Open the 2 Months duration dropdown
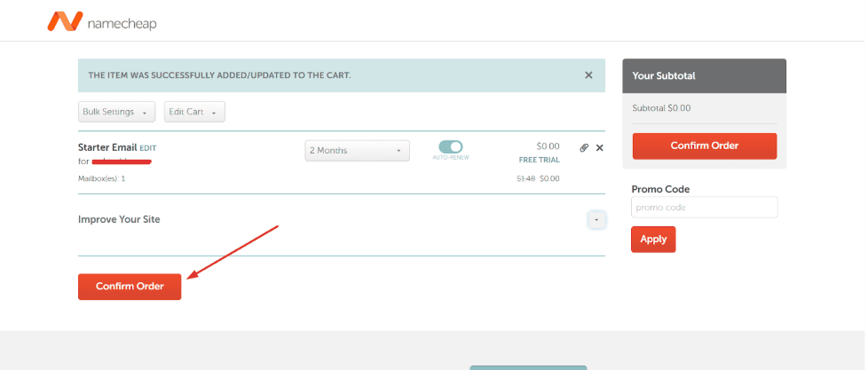Screen dimensions: 868x370 pos(357,151)
